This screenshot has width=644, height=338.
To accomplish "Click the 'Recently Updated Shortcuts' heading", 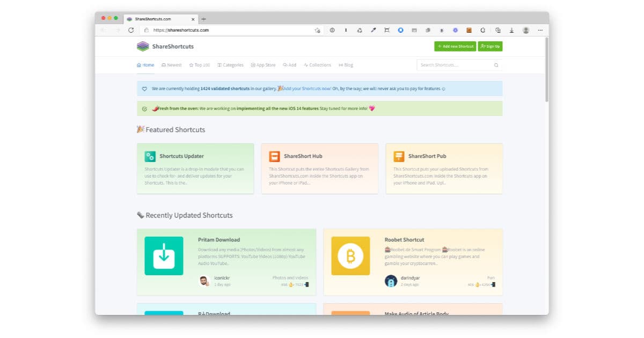I will [x=189, y=215].
